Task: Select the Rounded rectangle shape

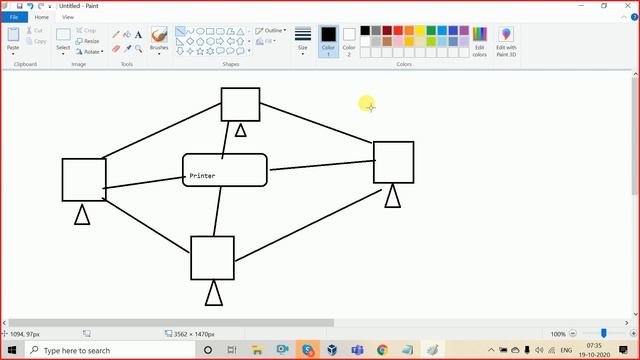Action: coord(220,31)
